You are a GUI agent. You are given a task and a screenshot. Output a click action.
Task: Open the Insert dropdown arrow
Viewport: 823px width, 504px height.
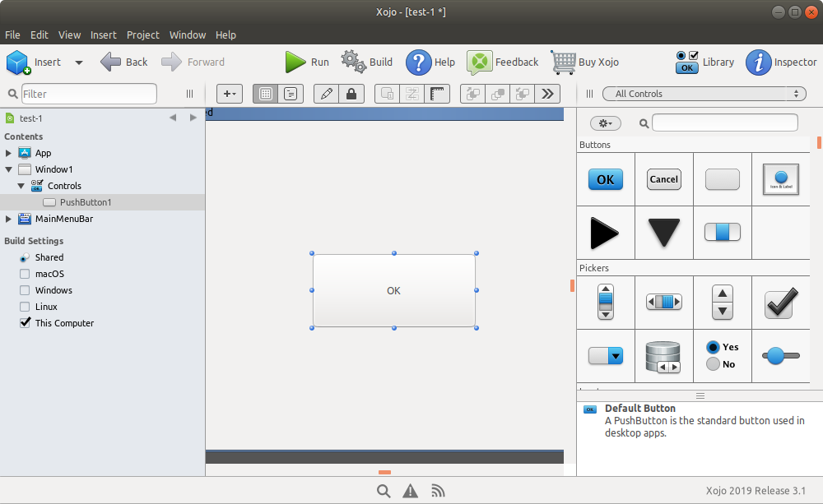pos(79,62)
